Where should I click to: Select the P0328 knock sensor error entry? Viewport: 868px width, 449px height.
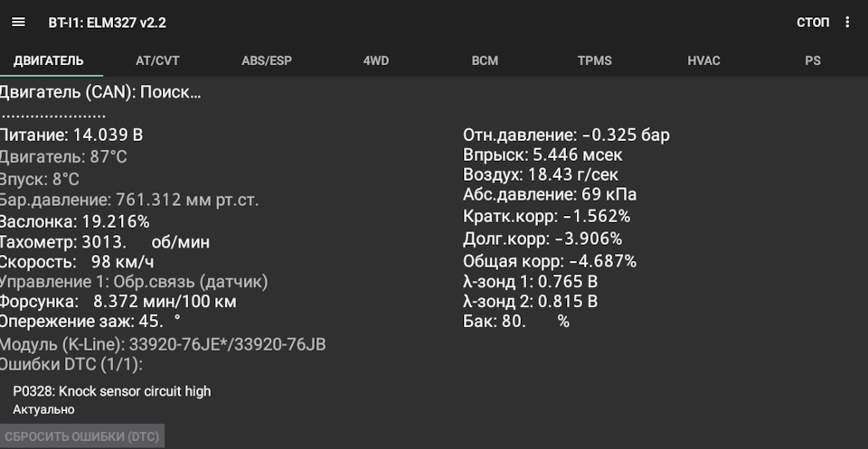coord(112,391)
